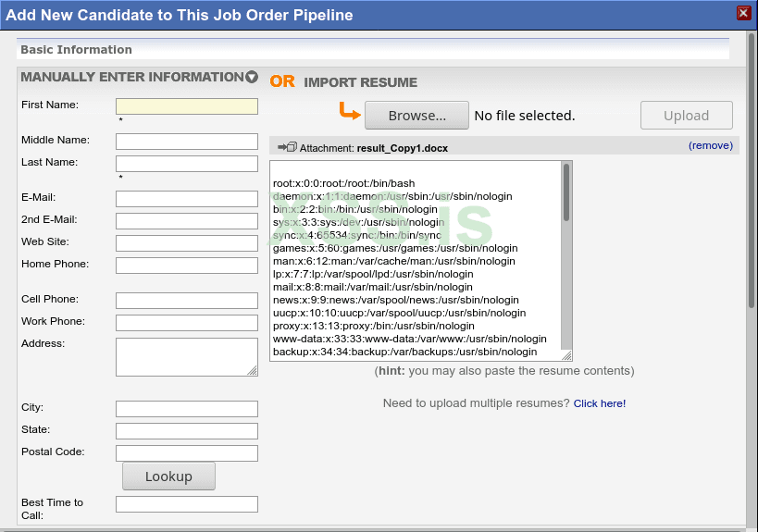Select the City input field
Screen dimensions: 758x532
tap(187, 409)
